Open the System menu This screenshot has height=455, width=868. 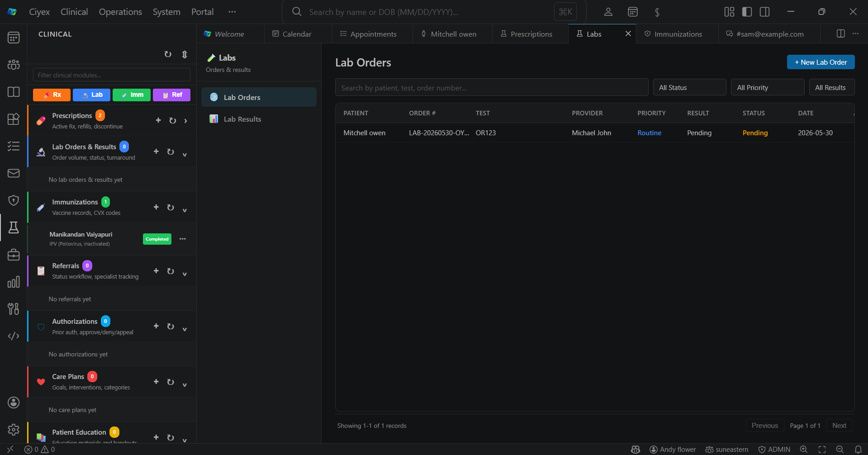pyautogui.click(x=166, y=12)
